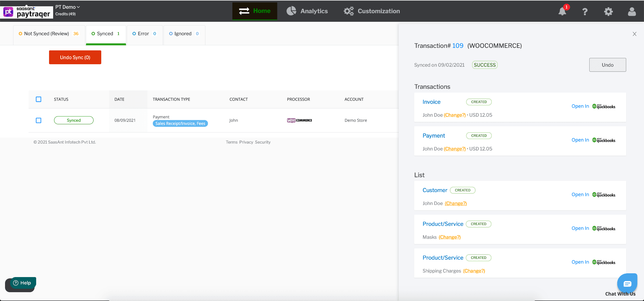Toggle the select-all header checkbox
Viewport: 644px width, 301px height.
click(x=39, y=99)
